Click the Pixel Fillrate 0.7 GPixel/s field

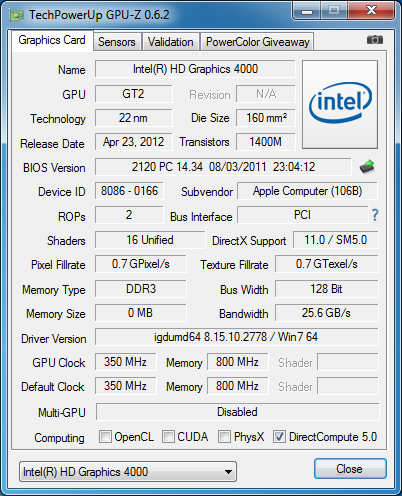click(x=141, y=264)
